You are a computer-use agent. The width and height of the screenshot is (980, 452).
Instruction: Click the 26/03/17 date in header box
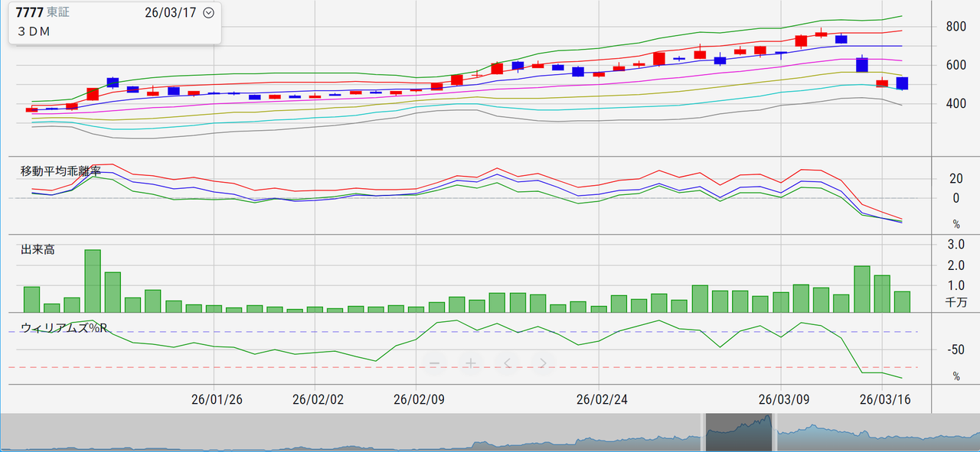[x=170, y=13]
